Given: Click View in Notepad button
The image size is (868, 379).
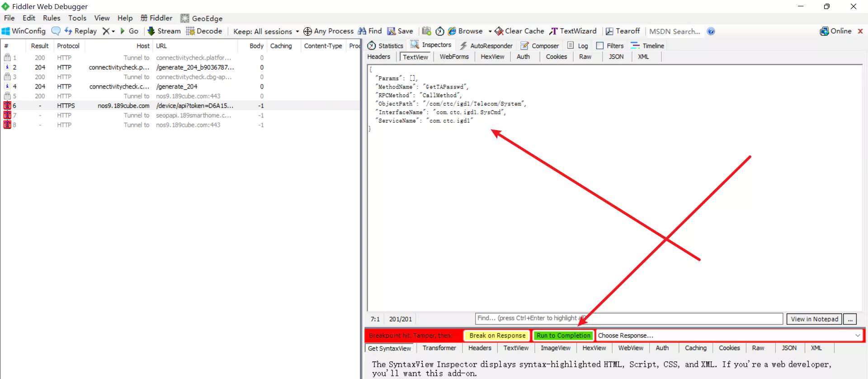Looking at the screenshot, I should pos(814,319).
